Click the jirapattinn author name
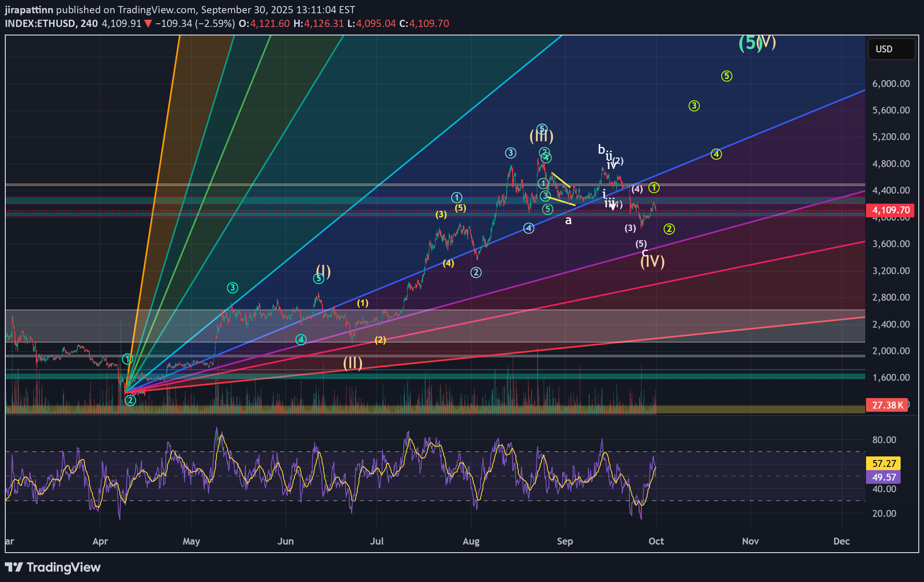This screenshot has width=924, height=582. (29, 10)
